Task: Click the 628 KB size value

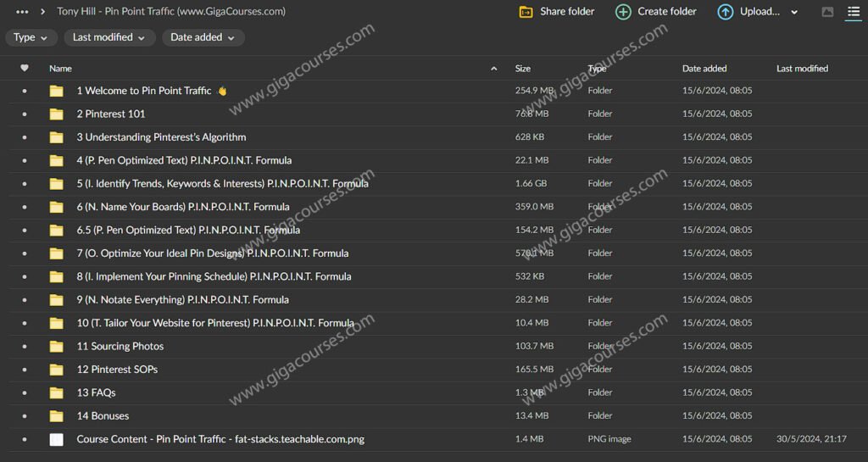Action: [529, 137]
